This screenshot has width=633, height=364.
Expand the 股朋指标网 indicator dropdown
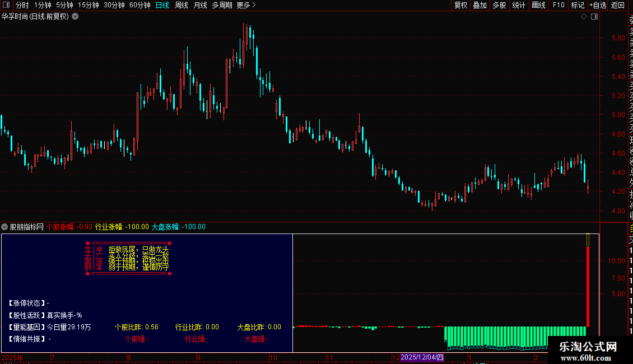pyautogui.click(x=4, y=227)
